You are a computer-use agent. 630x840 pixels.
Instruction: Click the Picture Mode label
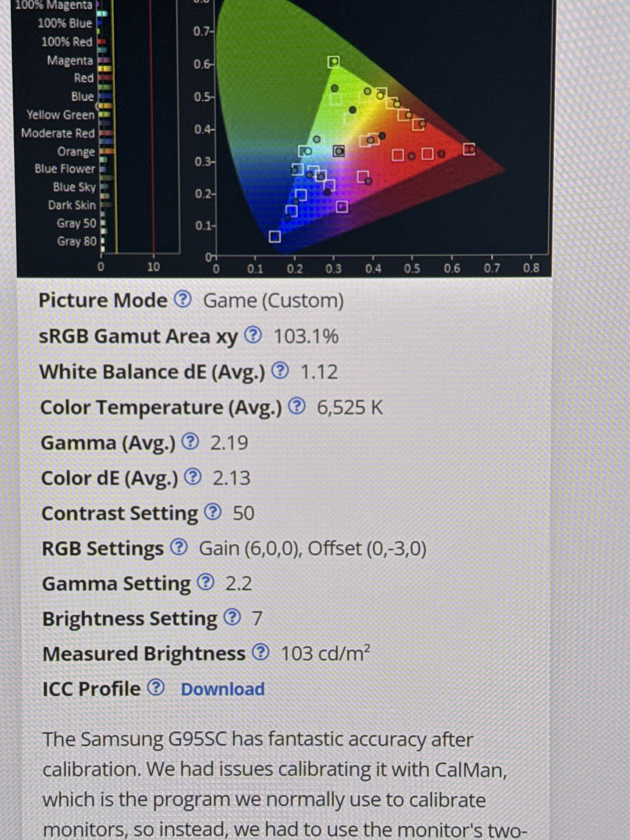pyautogui.click(x=103, y=300)
